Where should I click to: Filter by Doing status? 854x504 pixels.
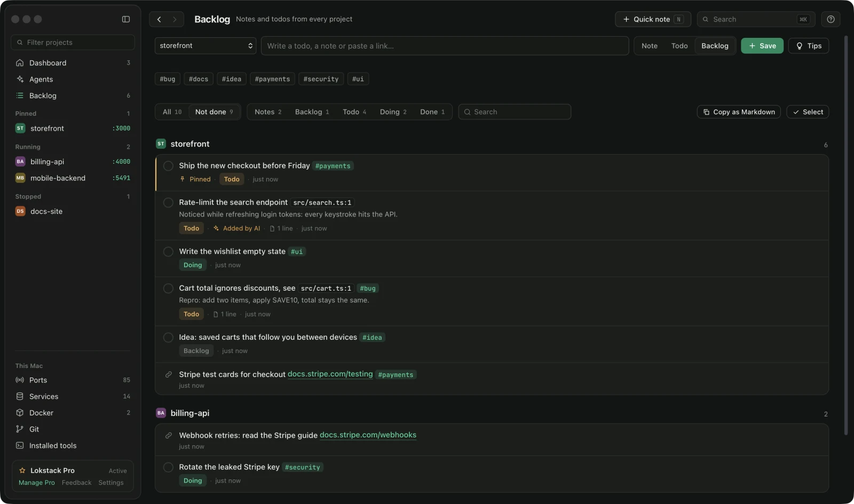393,112
